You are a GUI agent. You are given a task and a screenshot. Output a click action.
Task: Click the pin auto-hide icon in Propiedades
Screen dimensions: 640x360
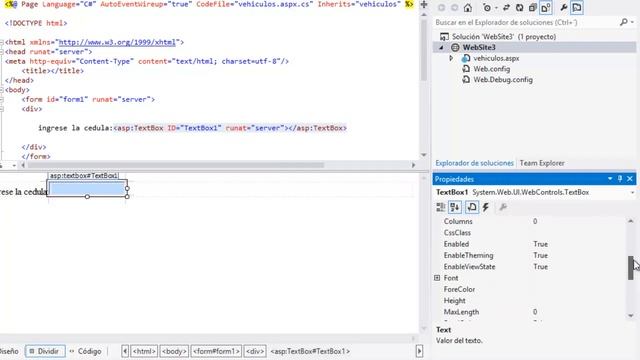[620, 179]
